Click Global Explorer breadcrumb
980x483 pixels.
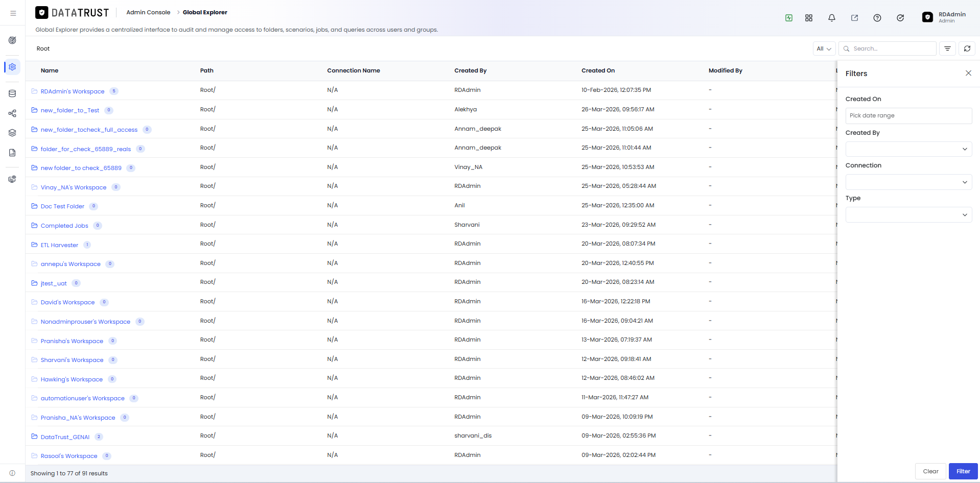tap(205, 12)
